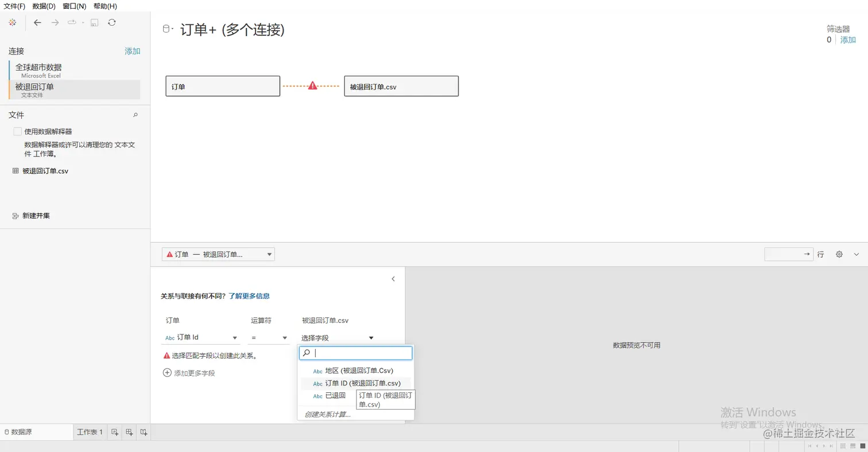This screenshot has width=868, height=452.
Task: Collapse the relationship panel with the left chevron
Action: (393, 279)
